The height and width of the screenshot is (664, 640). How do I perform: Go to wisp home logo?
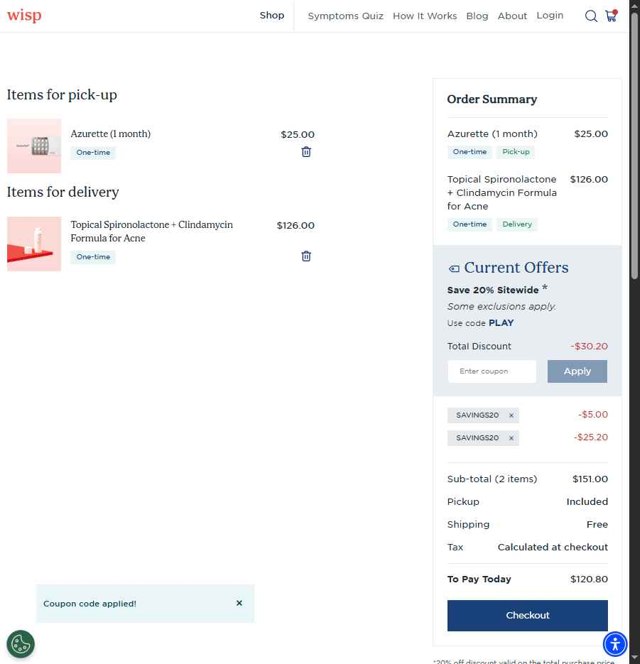coord(24,15)
